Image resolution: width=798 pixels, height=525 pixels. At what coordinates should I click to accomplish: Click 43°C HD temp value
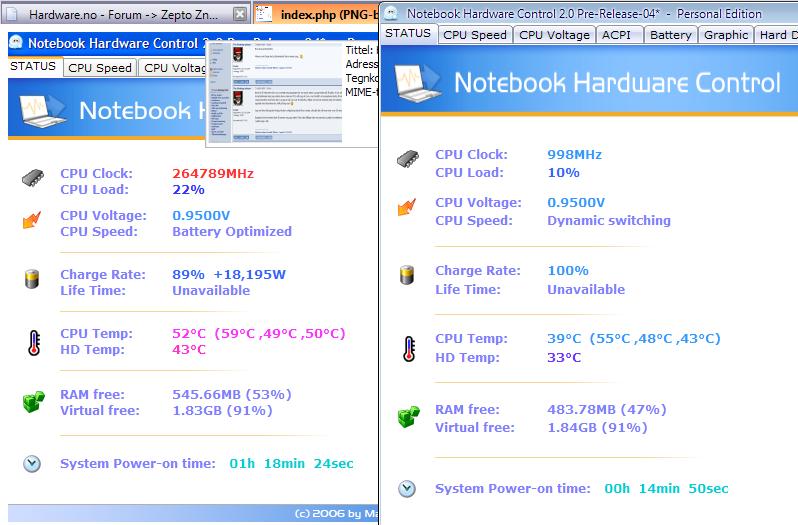[189, 350]
